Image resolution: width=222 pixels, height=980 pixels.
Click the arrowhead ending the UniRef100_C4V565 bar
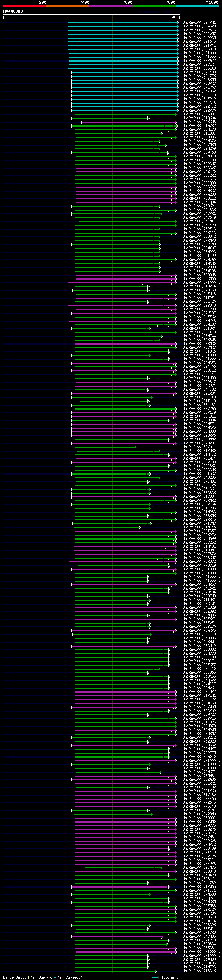(x=166, y=145)
